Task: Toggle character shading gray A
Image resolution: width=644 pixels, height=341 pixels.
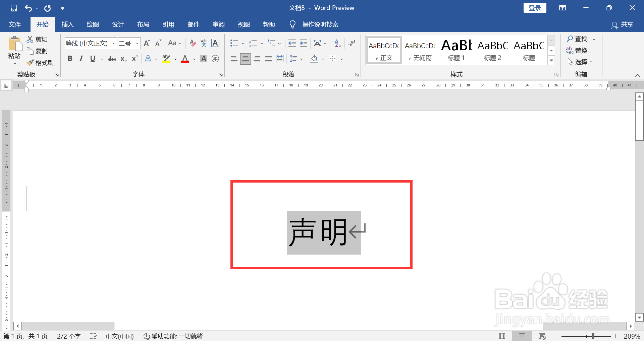Action: [x=204, y=59]
